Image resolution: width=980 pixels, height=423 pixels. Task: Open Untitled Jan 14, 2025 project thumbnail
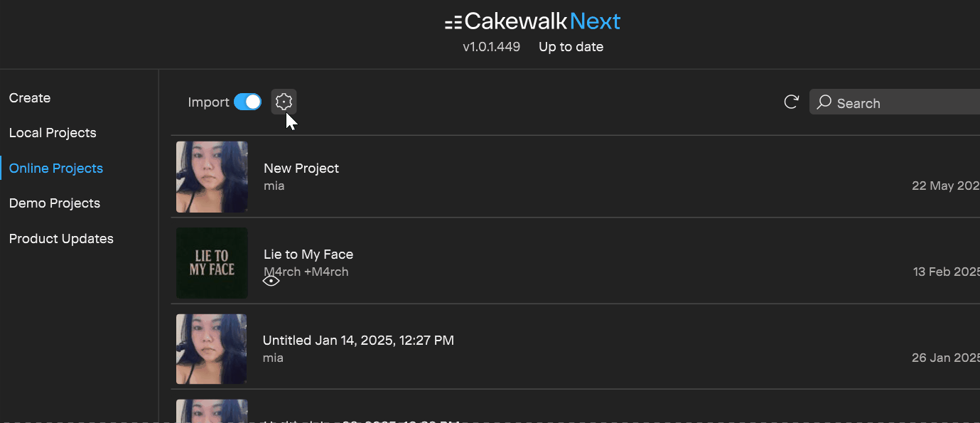(212, 349)
